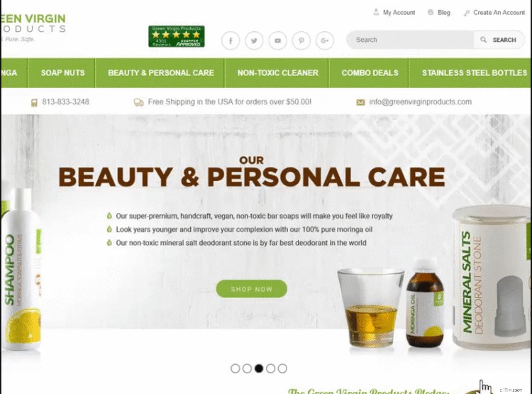The width and height of the screenshot is (532, 394).
Task: Click the Shopper Approved star rating badge
Action: [177, 36]
